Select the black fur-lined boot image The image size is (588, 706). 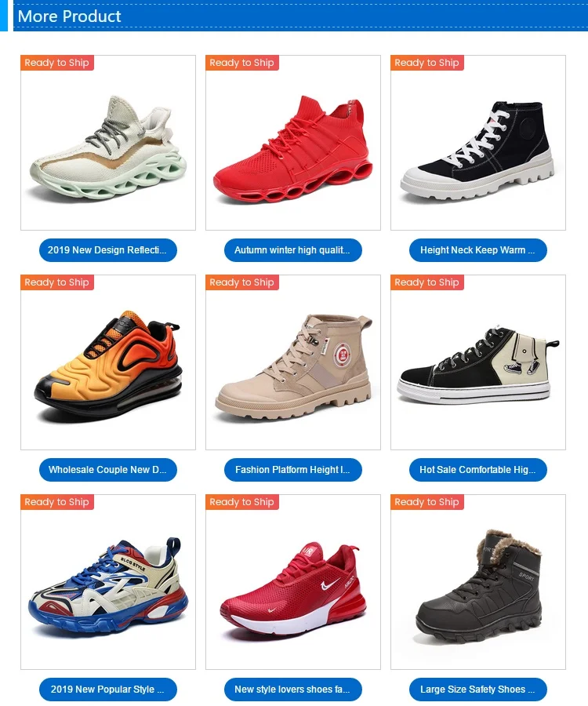(477, 582)
